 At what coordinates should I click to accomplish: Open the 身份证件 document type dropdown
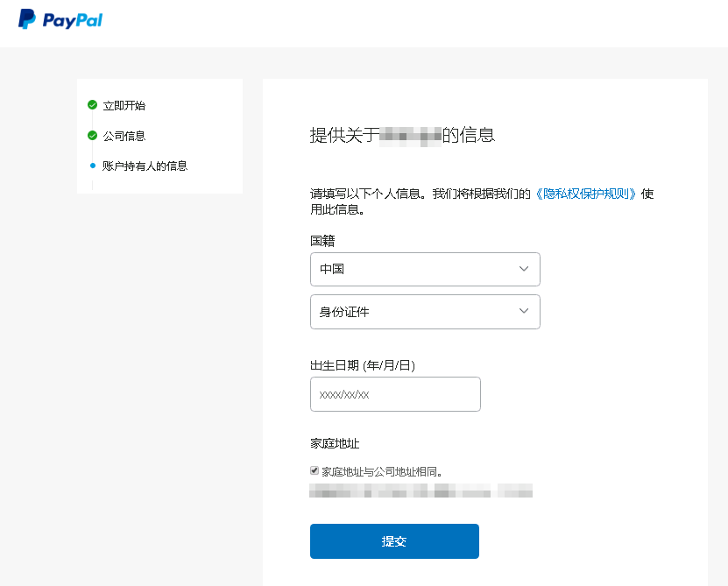pyautogui.click(x=425, y=312)
